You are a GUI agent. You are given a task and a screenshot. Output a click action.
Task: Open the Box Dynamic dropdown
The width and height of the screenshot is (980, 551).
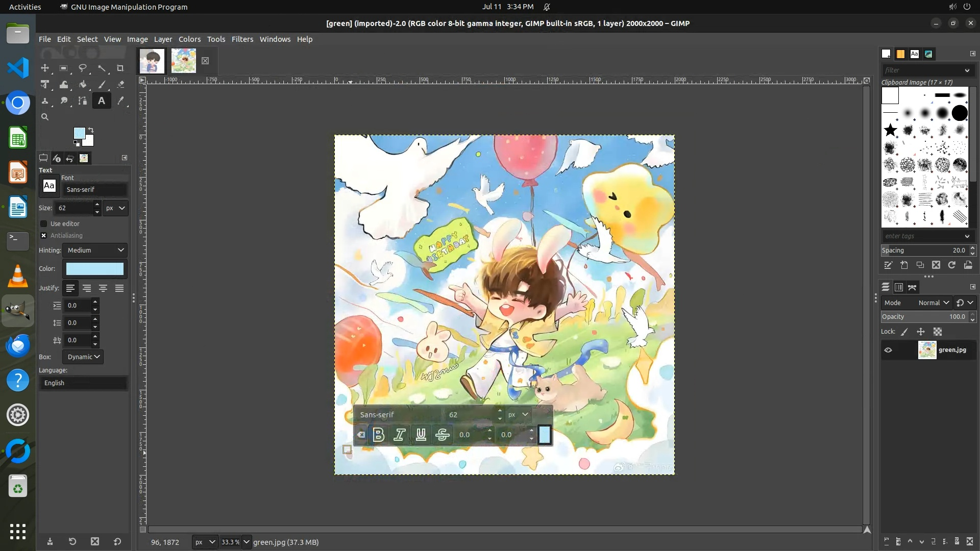coord(83,357)
